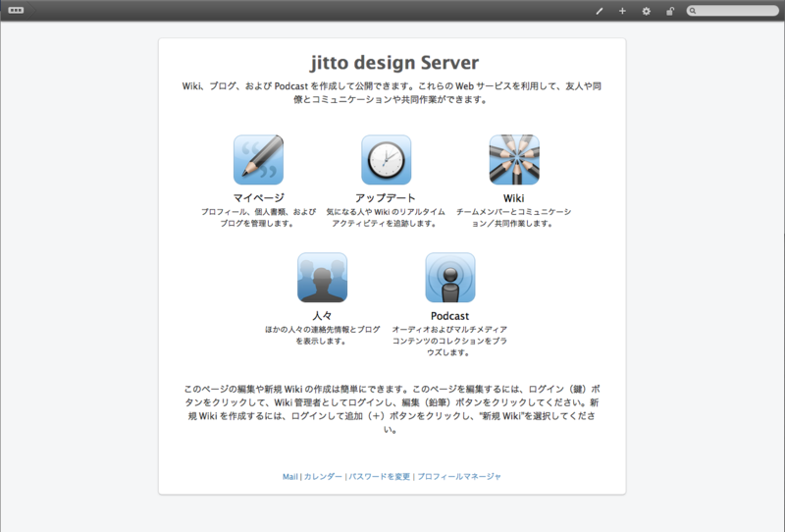
Task: Click the Wiki description 'チームメンバーとコミュニケーシ'
Action: [513, 212]
